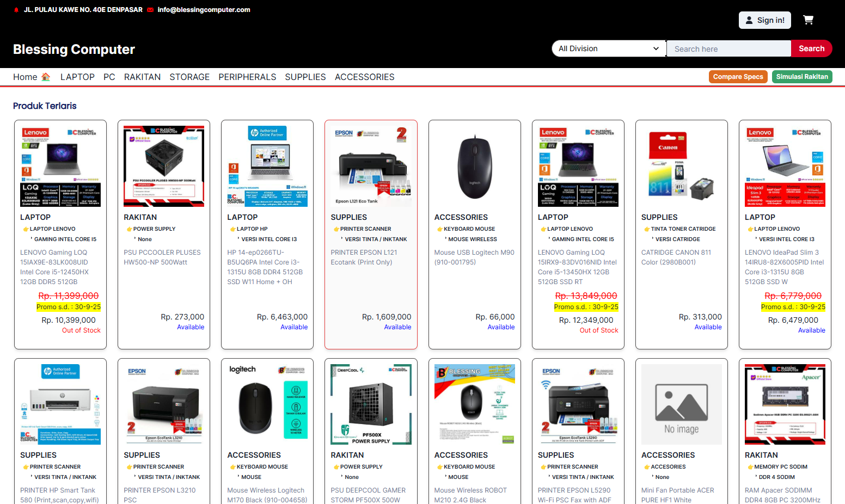Click the Compare Specs button

coord(738,77)
